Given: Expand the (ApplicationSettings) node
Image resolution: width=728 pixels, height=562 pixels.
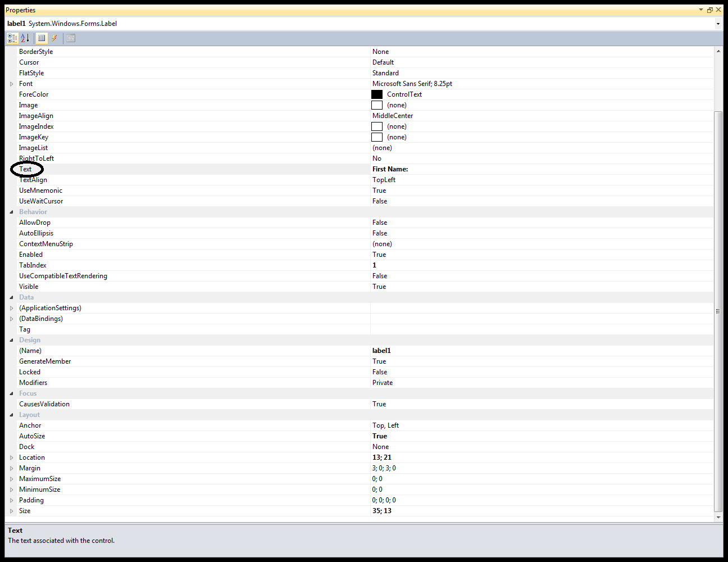Looking at the screenshot, I should tap(11, 308).
